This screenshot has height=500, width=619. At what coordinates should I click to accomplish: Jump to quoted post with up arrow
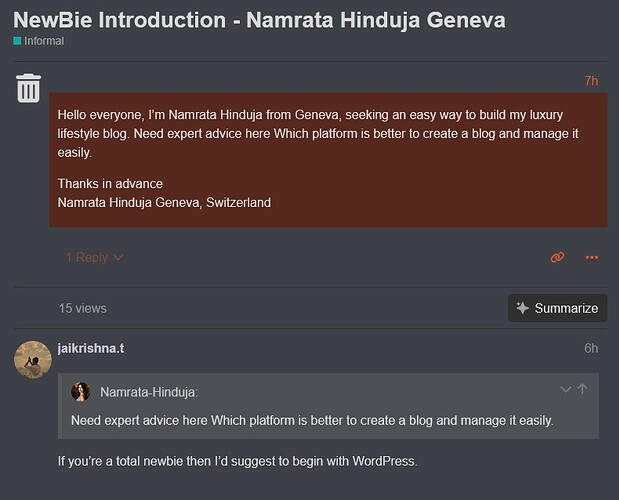click(582, 389)
